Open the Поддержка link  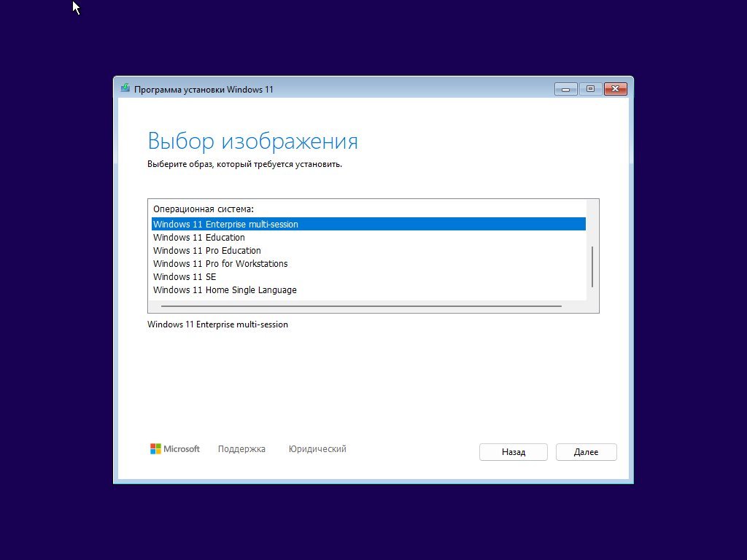click(241, 449)
